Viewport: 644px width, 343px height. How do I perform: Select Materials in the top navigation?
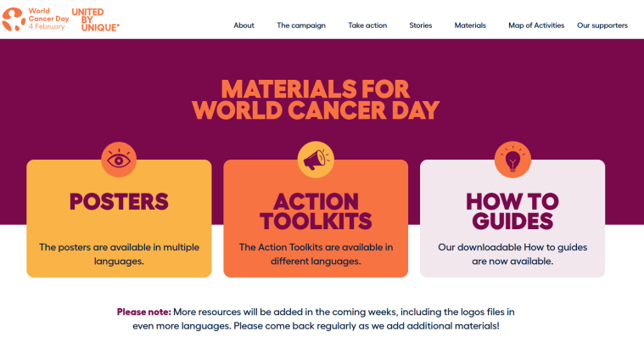[x=470, y=25]
